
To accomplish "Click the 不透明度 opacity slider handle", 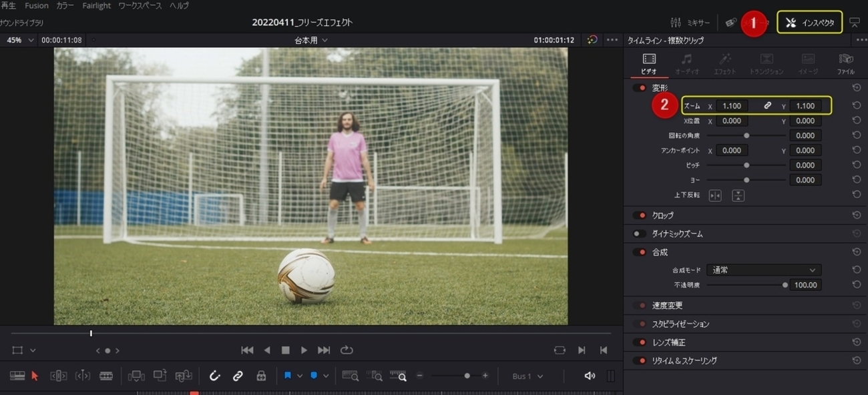I will point(785,285).
